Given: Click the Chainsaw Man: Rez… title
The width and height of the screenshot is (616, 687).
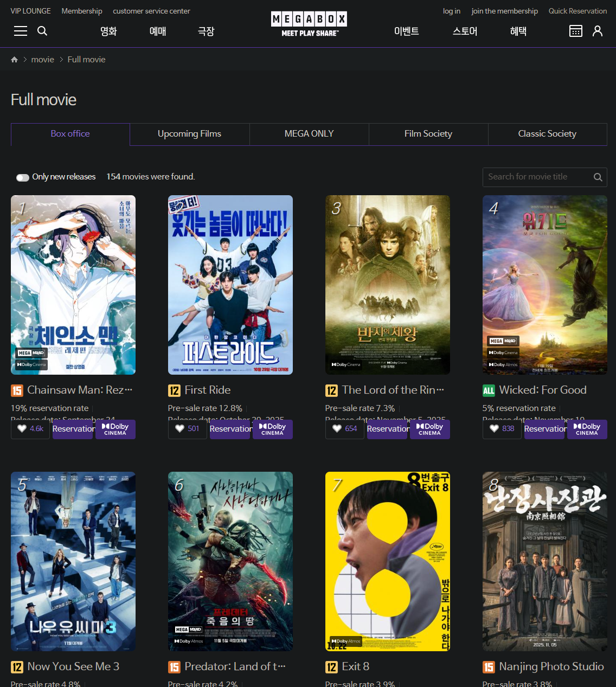Looking at the screenshot, I should [80, 390].
